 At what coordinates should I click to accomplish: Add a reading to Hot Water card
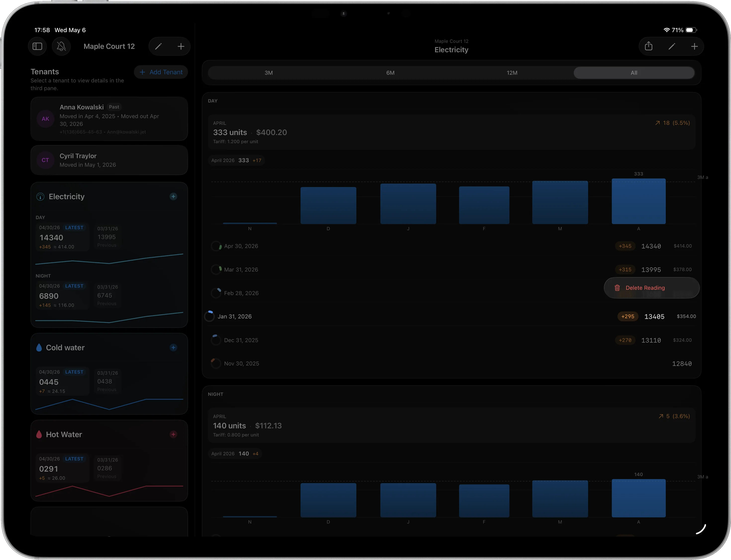click(173, 434)
